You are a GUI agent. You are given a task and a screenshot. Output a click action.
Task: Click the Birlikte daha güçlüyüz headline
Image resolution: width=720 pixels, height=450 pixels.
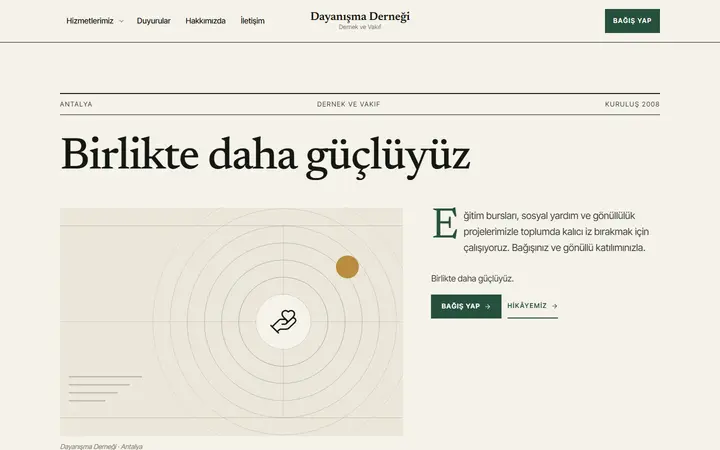click(x=265, y=156)
